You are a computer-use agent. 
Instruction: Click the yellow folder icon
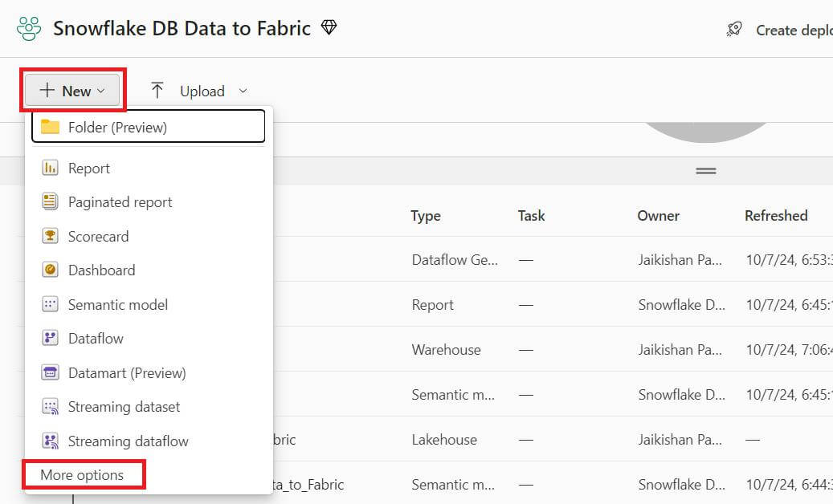[50, 126]
